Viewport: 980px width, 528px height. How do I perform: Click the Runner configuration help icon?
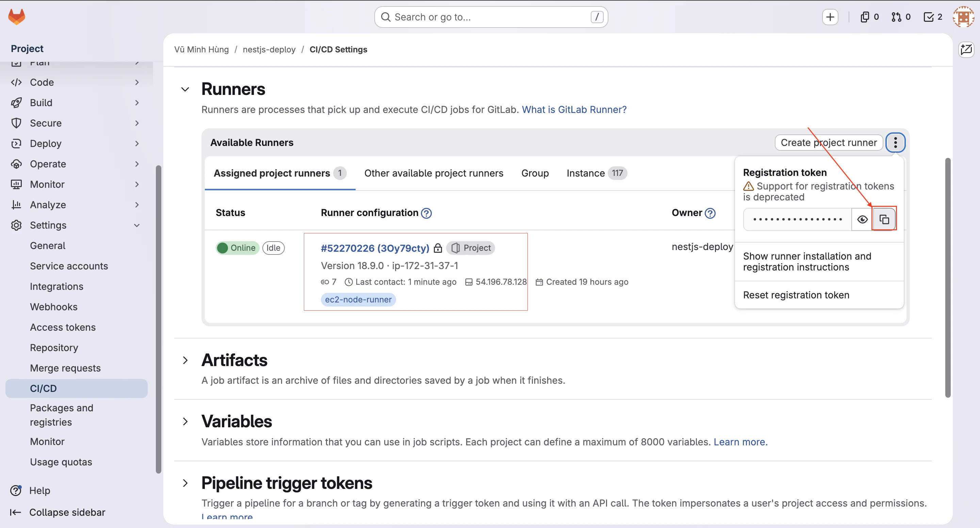point(426,213)
